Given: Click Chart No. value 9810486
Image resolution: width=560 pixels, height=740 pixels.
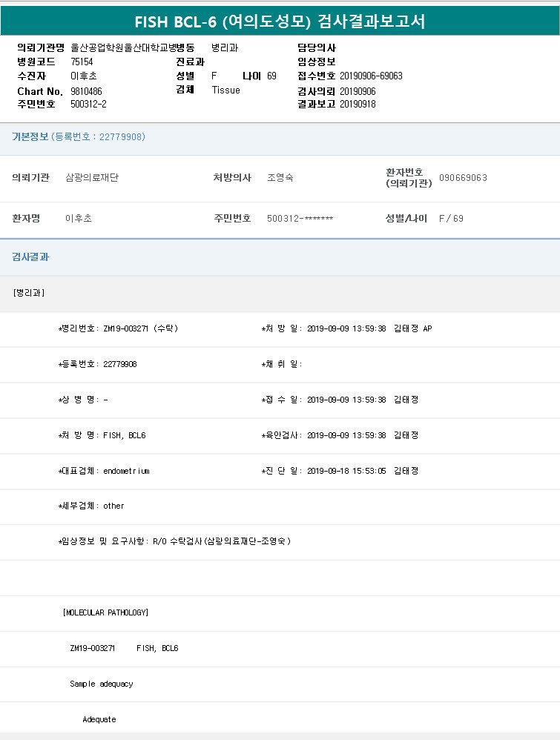Looking at the screenshot, I should coord(86,91).
